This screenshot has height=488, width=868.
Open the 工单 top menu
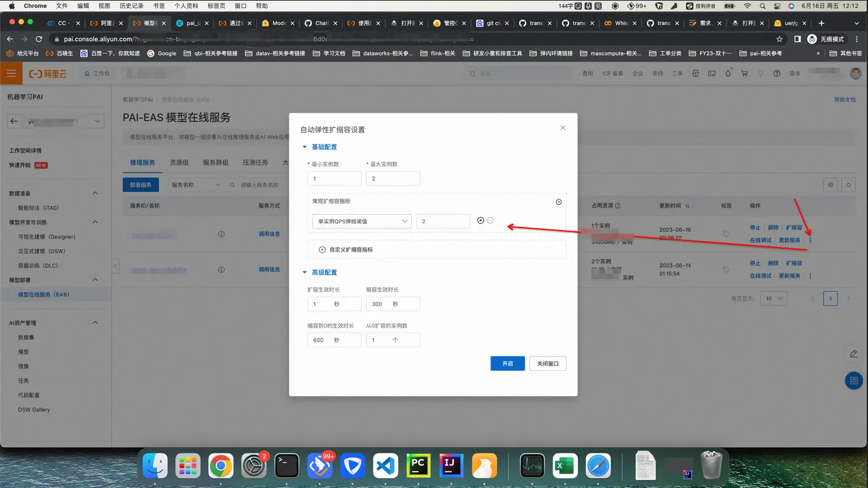click(677, 74)
